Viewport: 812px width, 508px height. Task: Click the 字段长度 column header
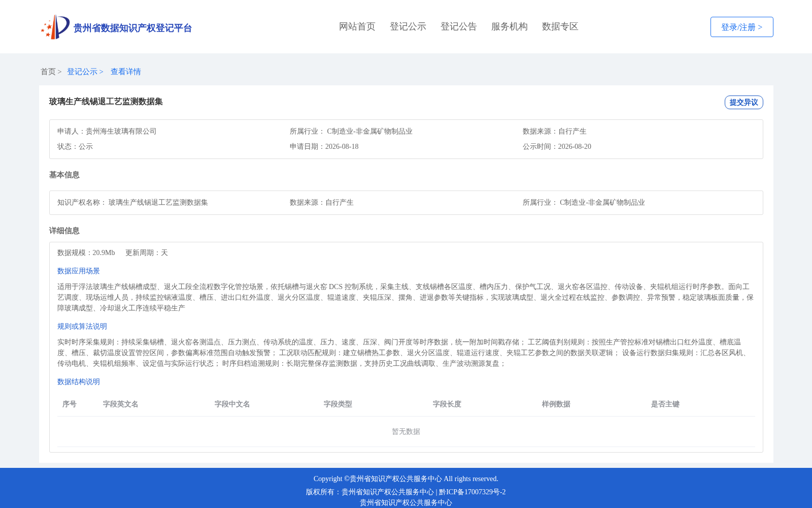447,404
